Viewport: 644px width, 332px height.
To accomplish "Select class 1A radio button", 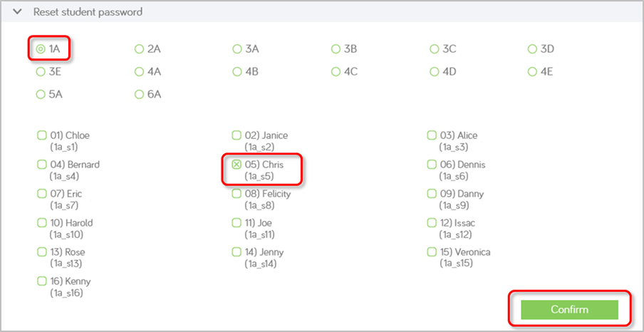I will click(41, 49).
